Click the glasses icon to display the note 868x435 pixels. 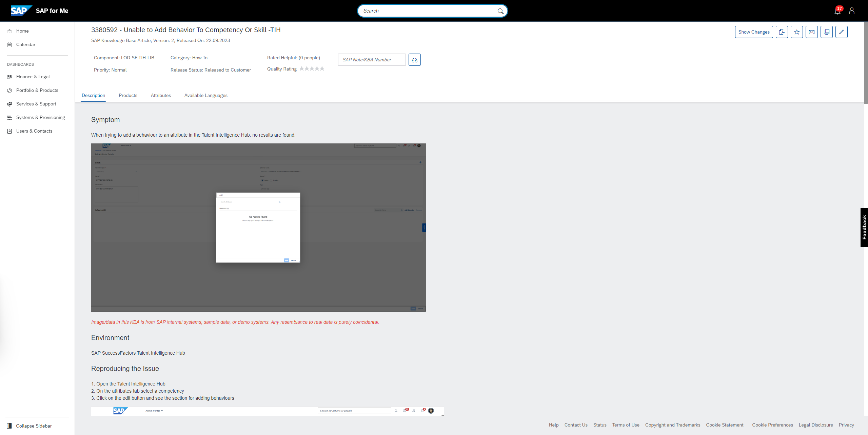415,60
